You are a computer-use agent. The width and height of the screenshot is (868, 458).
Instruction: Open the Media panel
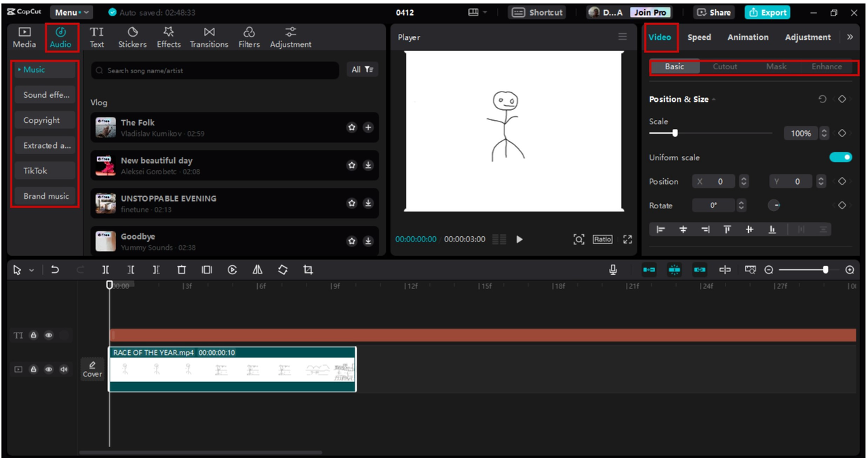click(24, 37)
